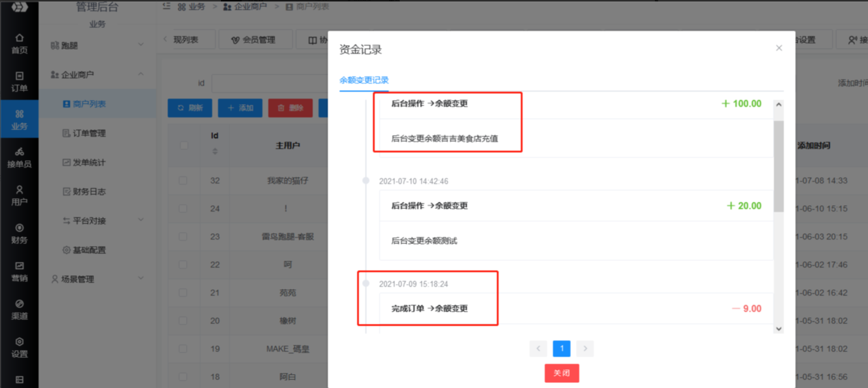Screen dimensions: 868x388
Task: Open 用户 users icon in sidebar
Action: point(19,196)
